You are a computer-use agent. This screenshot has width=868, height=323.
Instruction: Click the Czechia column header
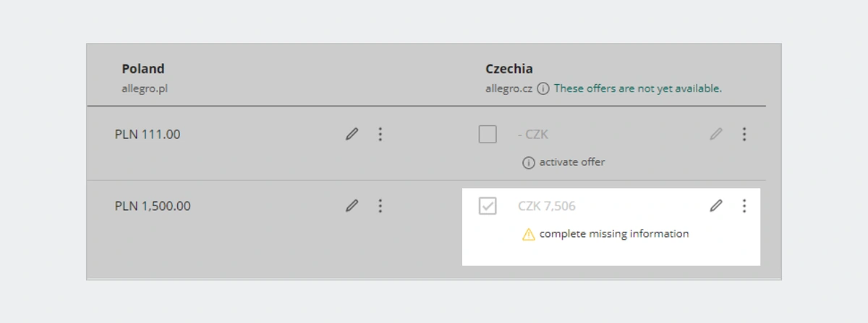tap(509, 69)
